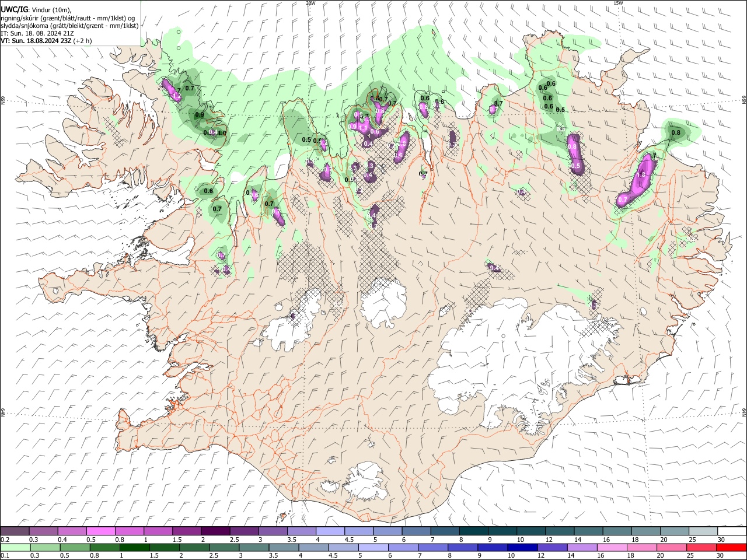
Task: Click the periwinkle 7 rain legend swatch
Action: point(433,548)
